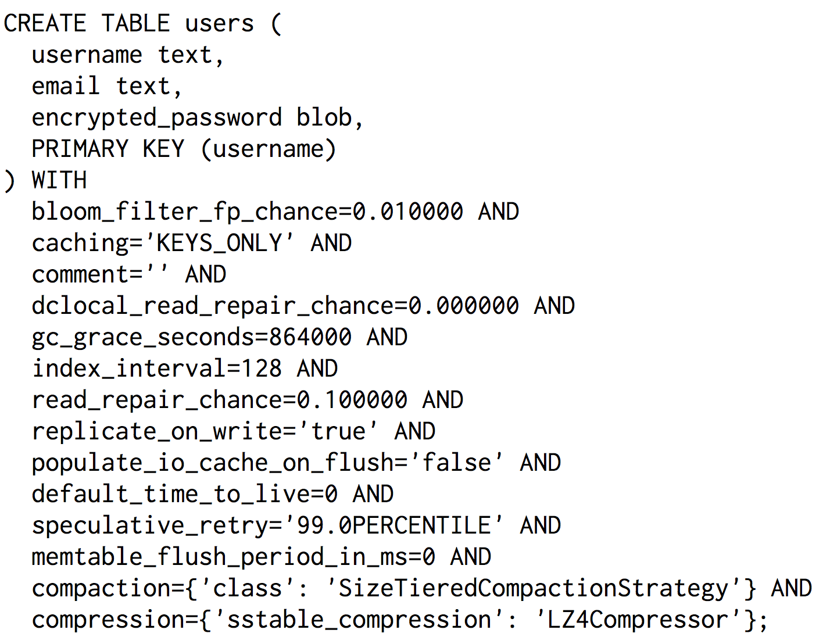The width and height of the screenshot is (823, 644).
Task: Click the 'SizeTieredCompactionStrategy' class value
Action: (534, 588)
